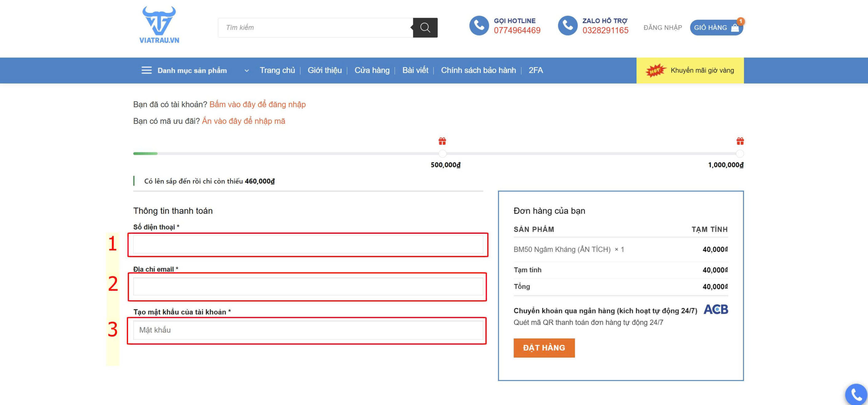This screenshot has width=868, height=405.
Task: Select the 500,000đ progress milestone dot
Action: click(x=442, y=154)
